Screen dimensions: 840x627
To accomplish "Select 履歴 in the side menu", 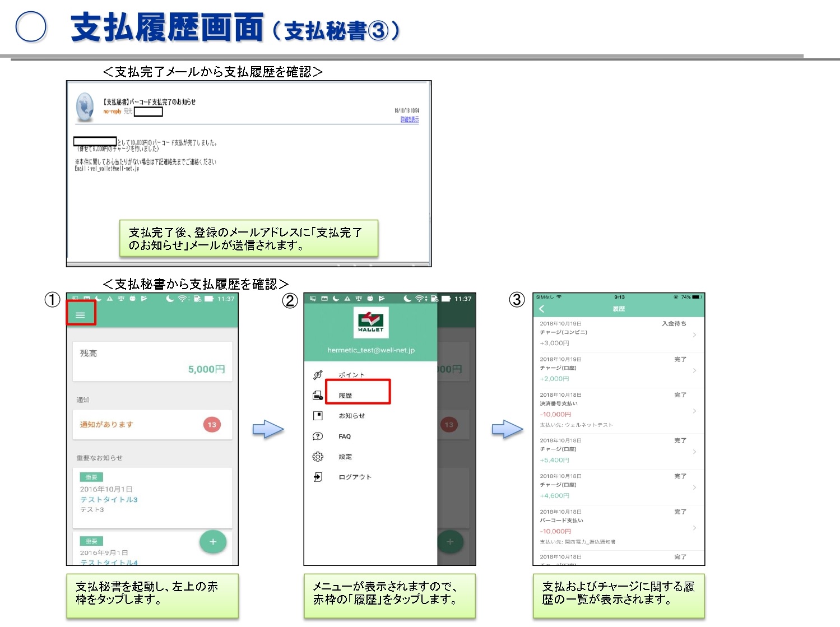I will coord(345,396).
